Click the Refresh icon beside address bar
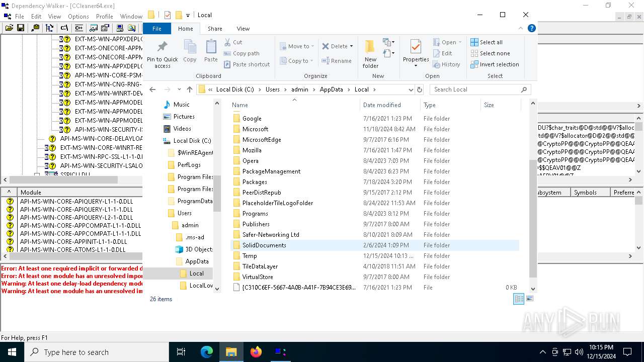This screenshot has width=644, height=362. (x=420, y=89)
